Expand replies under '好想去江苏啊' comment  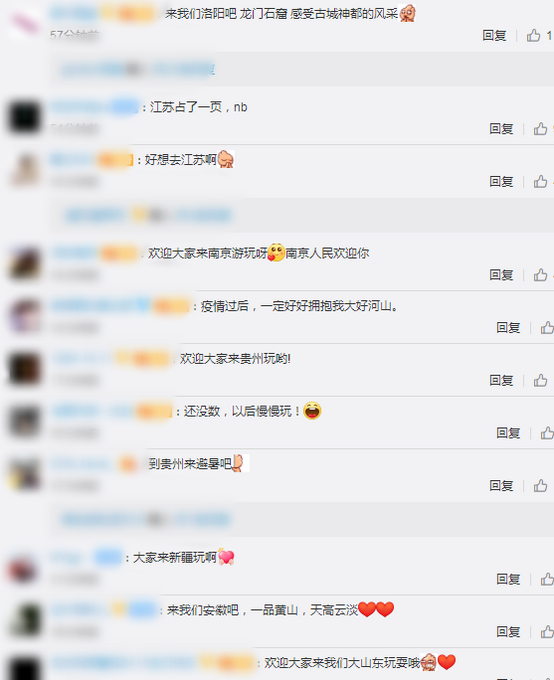click(x=148, y=215)
